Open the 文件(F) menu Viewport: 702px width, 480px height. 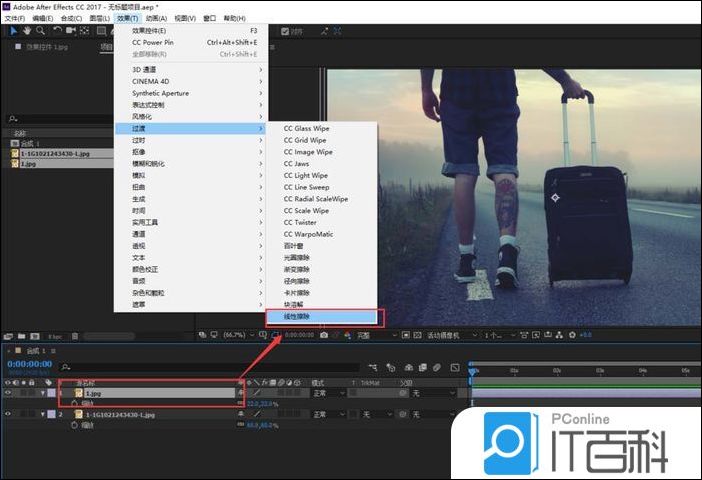click(x=14, y=18)
